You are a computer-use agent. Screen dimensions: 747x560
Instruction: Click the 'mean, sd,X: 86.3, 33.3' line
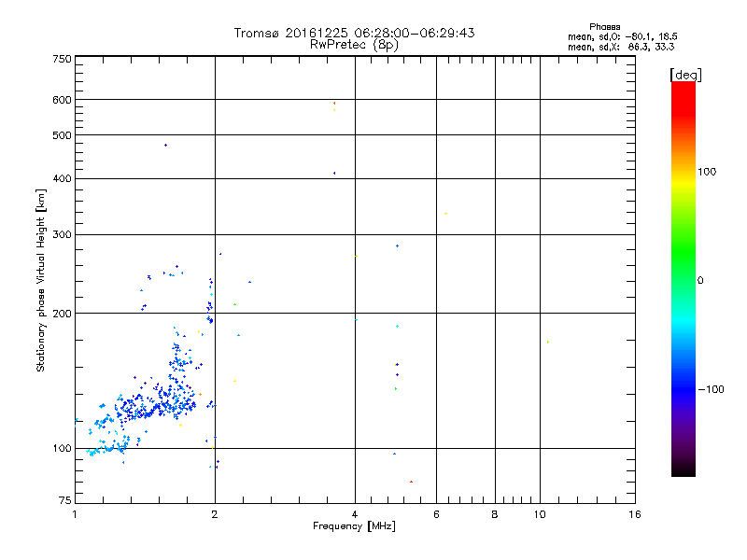pyautogui.click(x=621, y=47)
